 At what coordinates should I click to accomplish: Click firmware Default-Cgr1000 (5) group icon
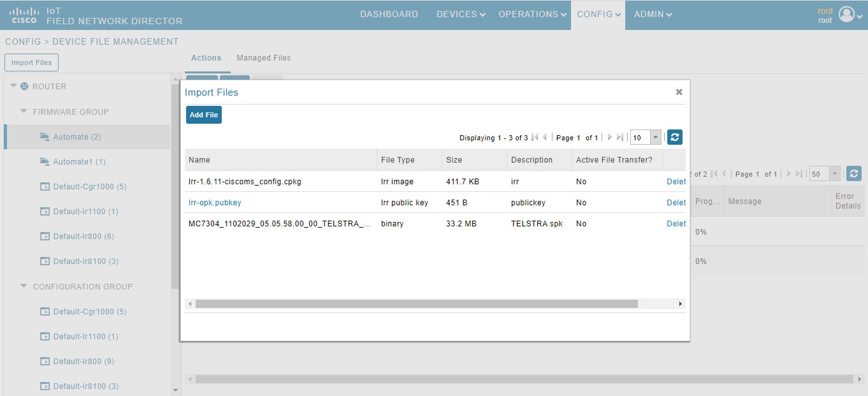point(45,187)
